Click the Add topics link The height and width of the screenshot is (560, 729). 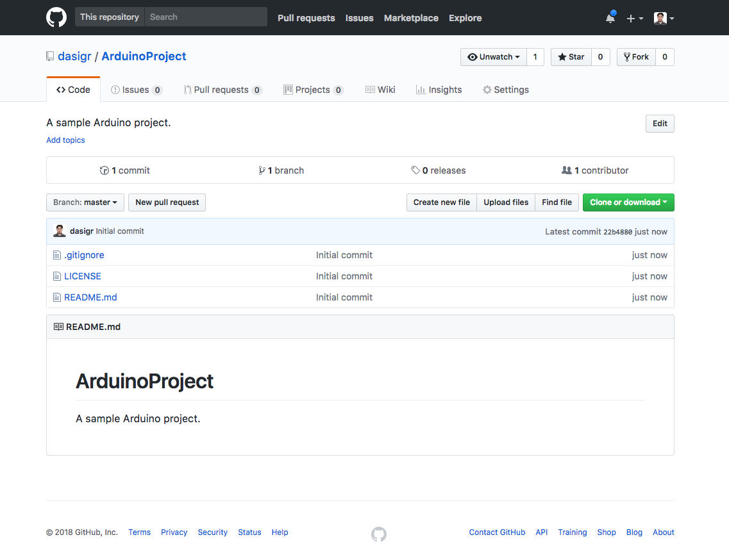click(x=65, y=140)
